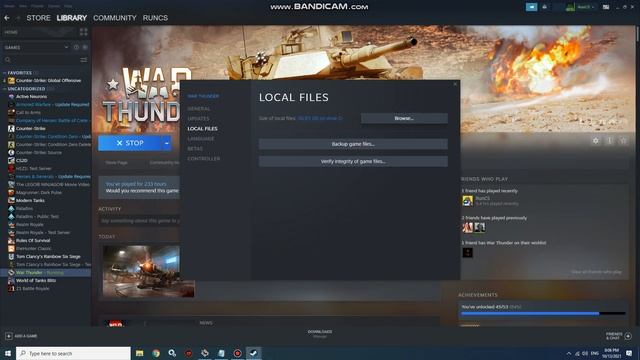Open FRIENDS & CHAT icon
Viewport: 640px width, 360px height.
[x=628, y=336]
